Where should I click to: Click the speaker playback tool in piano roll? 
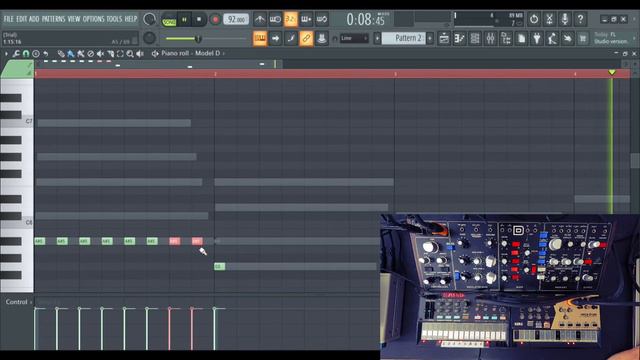pyautogui.click(x=140, y=53)
